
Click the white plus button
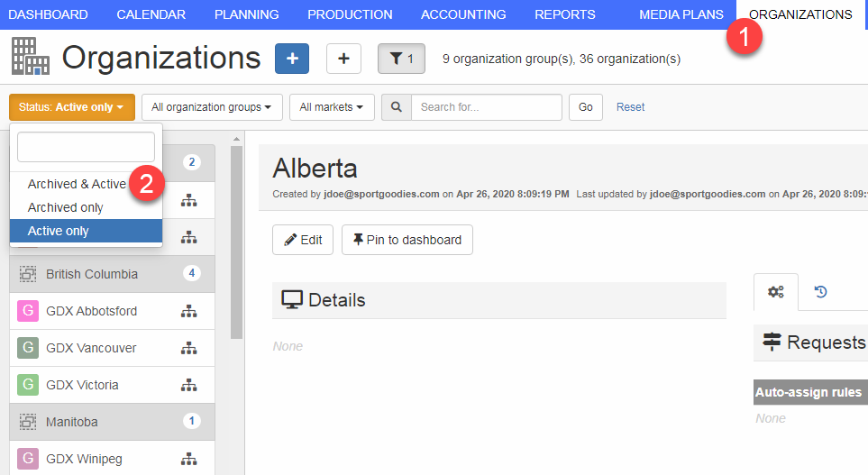[343, 59]
